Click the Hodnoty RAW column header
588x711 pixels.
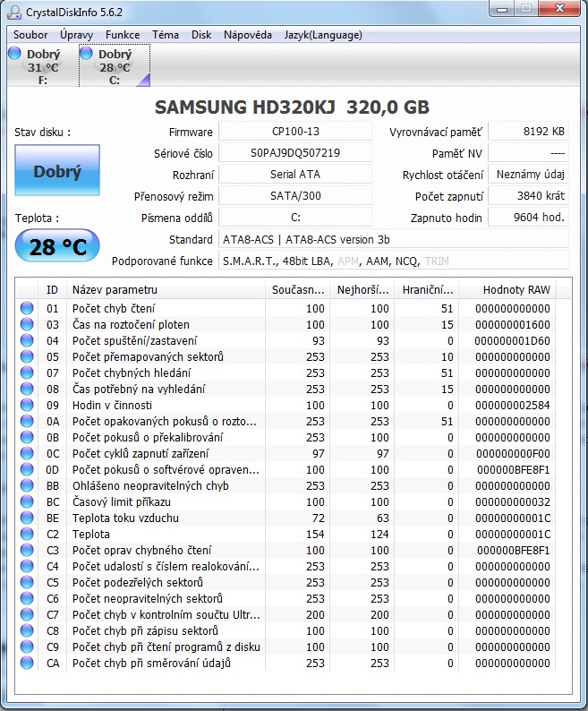pyautogui.click(x=507, y=290)
